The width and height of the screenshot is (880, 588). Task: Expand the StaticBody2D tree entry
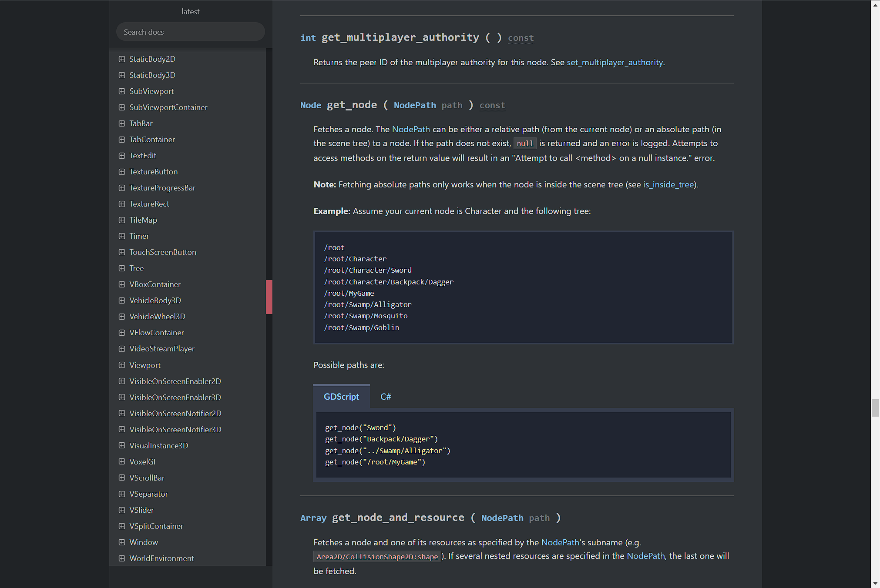(x=122, y=59)
